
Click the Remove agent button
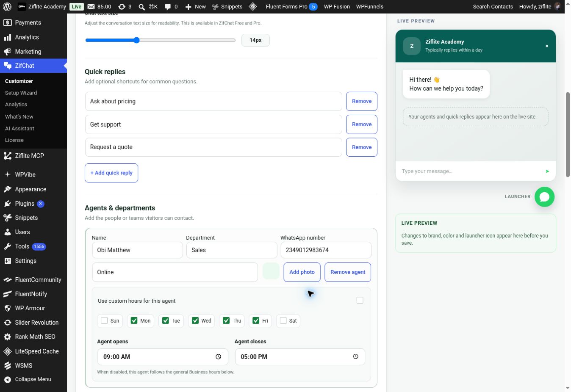click(348, 272)
